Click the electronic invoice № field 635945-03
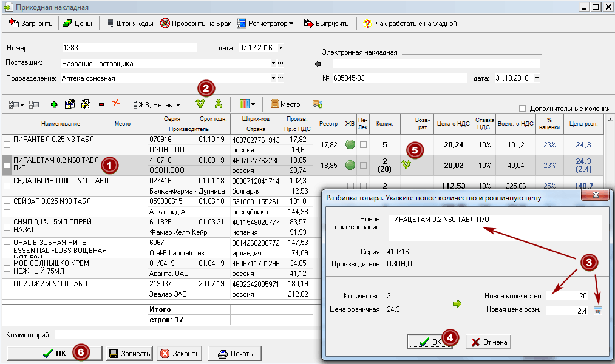Viewport: 615px width, 364px height. (400, 78)
